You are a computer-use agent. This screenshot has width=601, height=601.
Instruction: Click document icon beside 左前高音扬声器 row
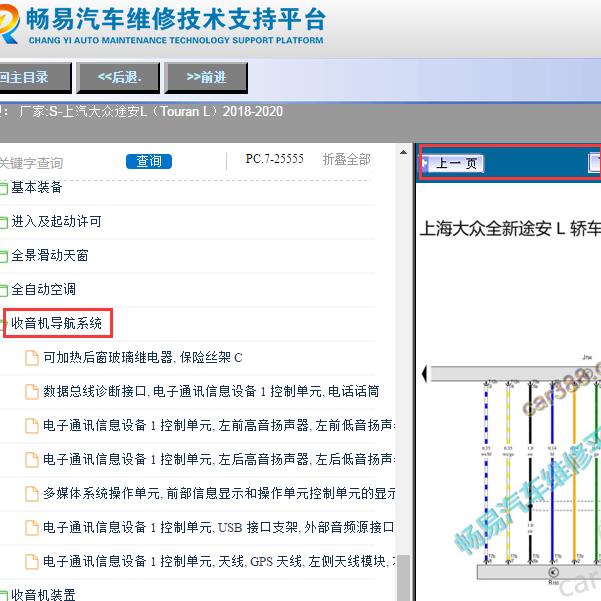pyautogui.click(x=32, y=425)
